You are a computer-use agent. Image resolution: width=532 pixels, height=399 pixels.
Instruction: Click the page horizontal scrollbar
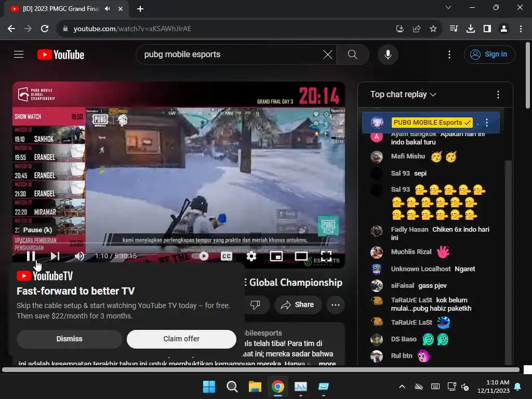[x=261, y=369]
